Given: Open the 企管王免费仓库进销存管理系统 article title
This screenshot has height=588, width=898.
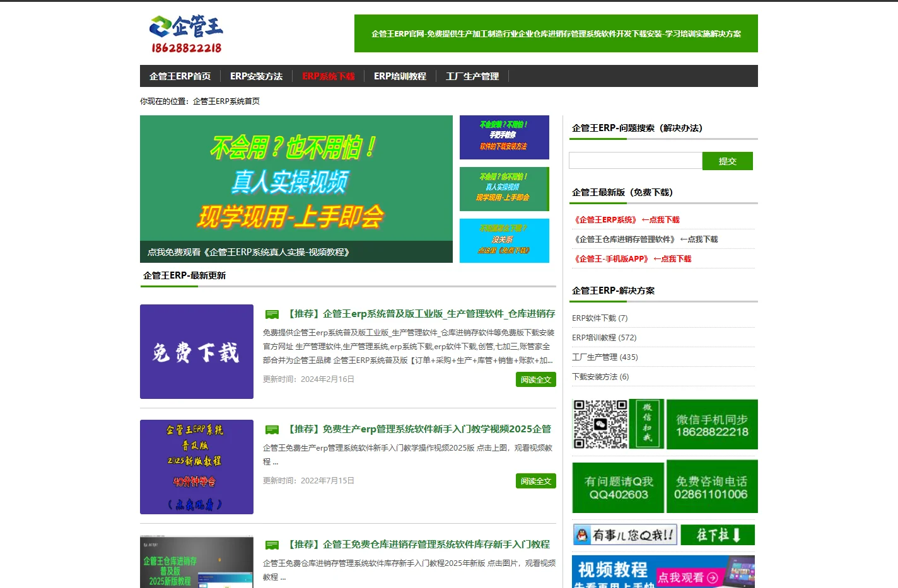Looking at the screenshot, I should pos(419,545).
